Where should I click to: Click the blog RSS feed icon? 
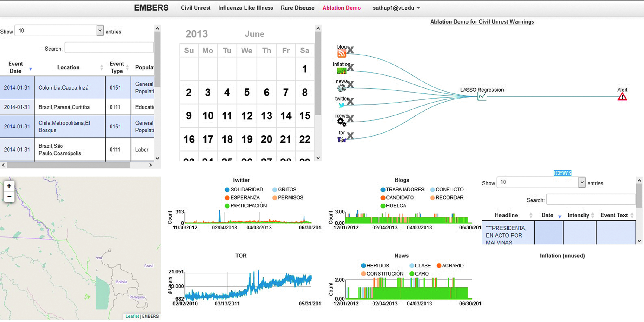click(x=341, y=54)
